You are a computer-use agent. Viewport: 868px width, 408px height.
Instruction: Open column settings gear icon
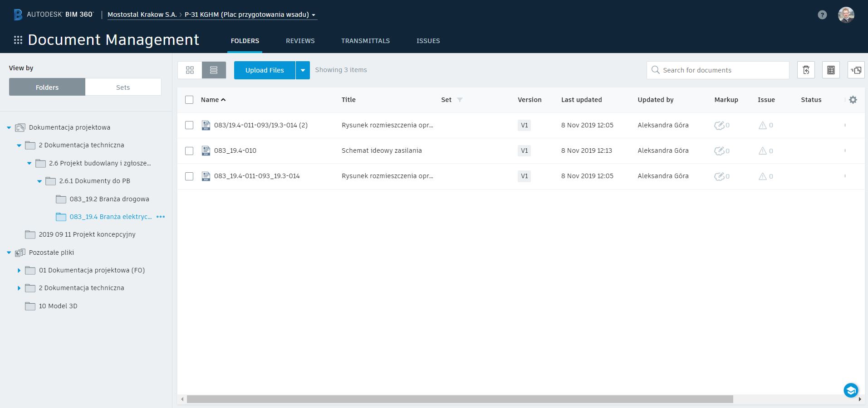(853, 100)
